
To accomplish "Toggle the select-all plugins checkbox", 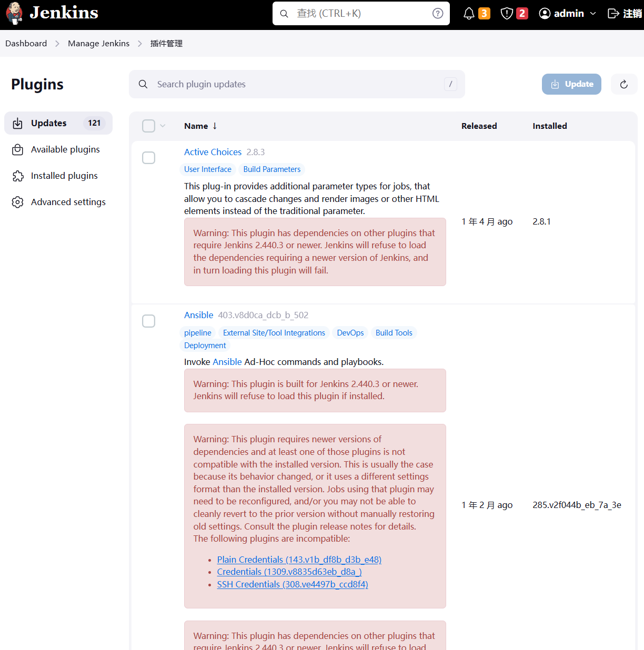I will (x=149, y=126).
